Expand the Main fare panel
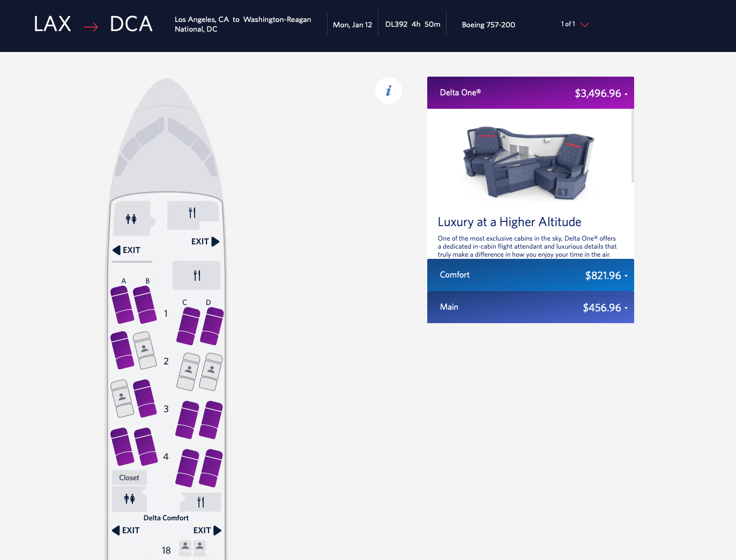 point(530,307)
